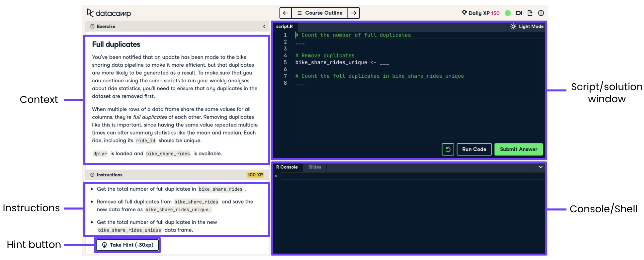
Task: Click the 'Remove all full duplicates' instruction
Action: click(x=175, y=206)
